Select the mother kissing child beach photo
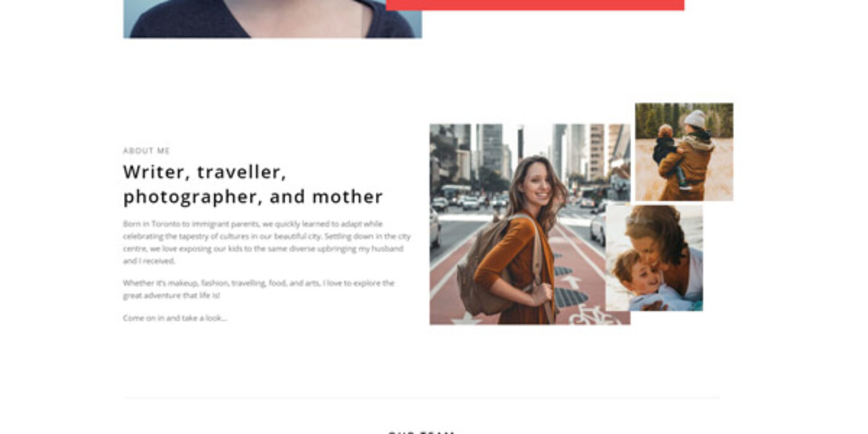Screen dimensions: 868x434 pos(654,258)
